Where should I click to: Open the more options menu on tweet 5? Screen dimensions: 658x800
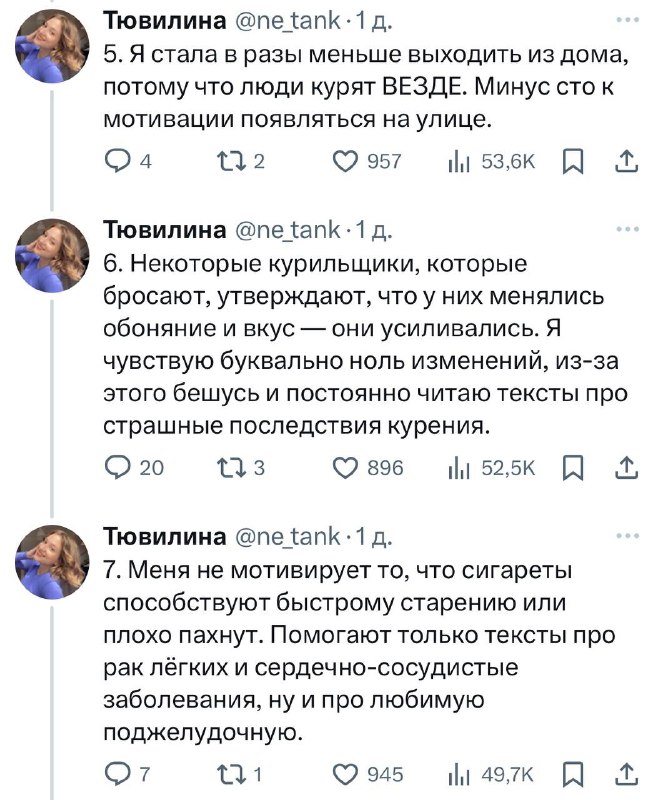click(627, 20)
